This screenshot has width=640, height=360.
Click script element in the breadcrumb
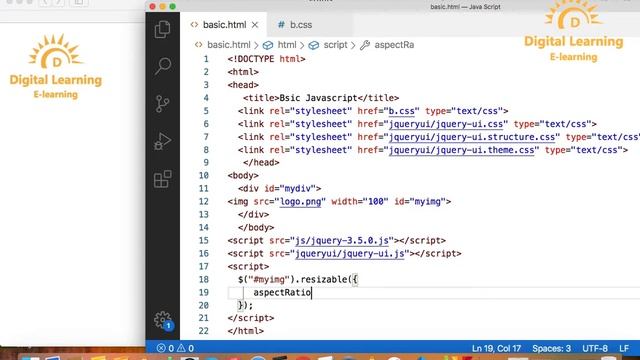(x=335, y=45)
